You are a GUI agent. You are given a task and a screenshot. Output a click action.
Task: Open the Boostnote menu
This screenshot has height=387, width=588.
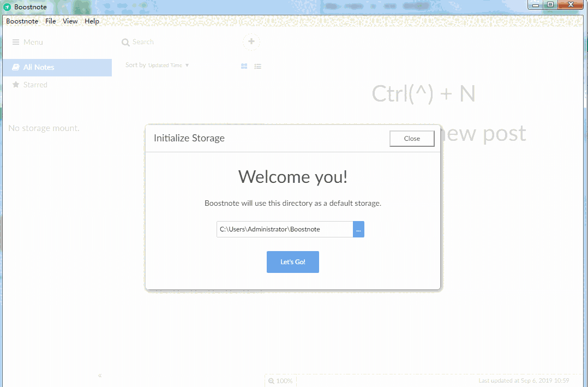click(x=22, y=21)
